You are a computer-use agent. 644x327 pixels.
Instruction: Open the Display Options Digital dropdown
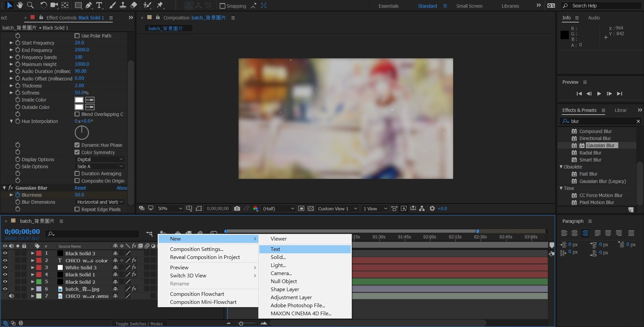100,159
